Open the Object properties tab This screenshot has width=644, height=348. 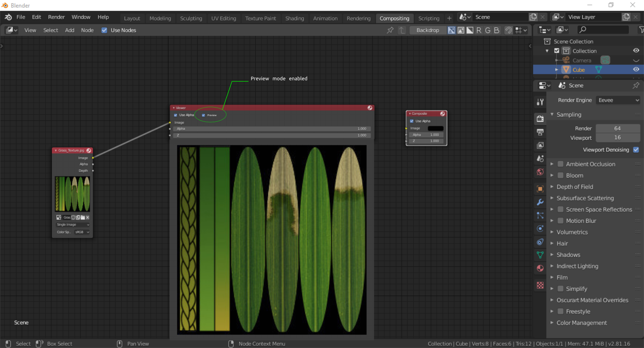[540, 189]
